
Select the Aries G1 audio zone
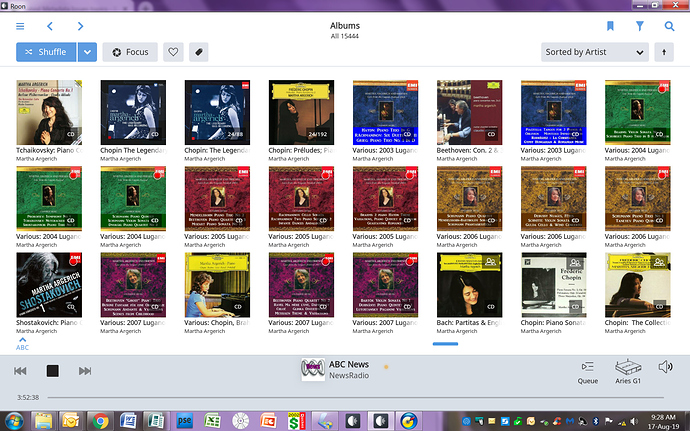point(628,372)
